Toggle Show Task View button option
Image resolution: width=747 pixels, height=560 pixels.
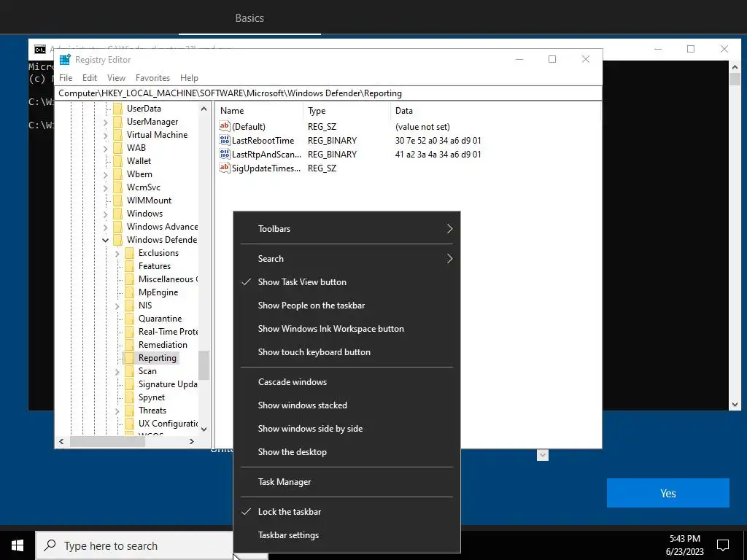(x=347, y=282)
